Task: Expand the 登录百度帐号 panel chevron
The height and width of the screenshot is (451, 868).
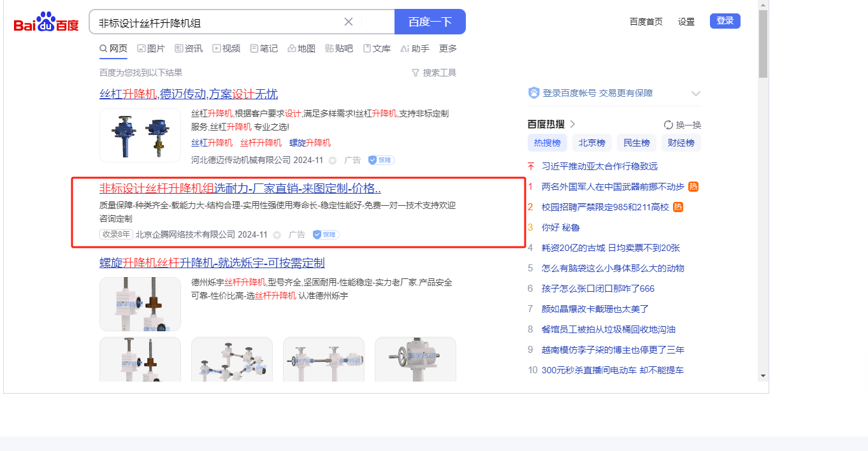Action: tap(695, 94)
